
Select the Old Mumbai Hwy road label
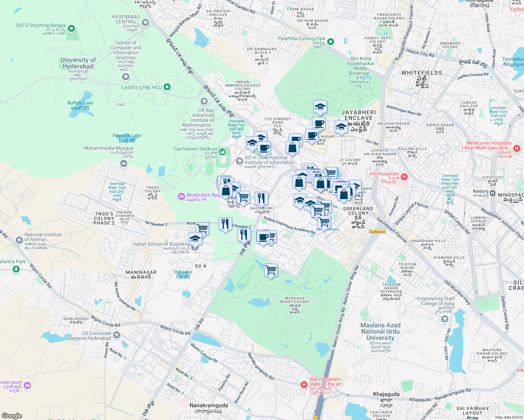457,293
